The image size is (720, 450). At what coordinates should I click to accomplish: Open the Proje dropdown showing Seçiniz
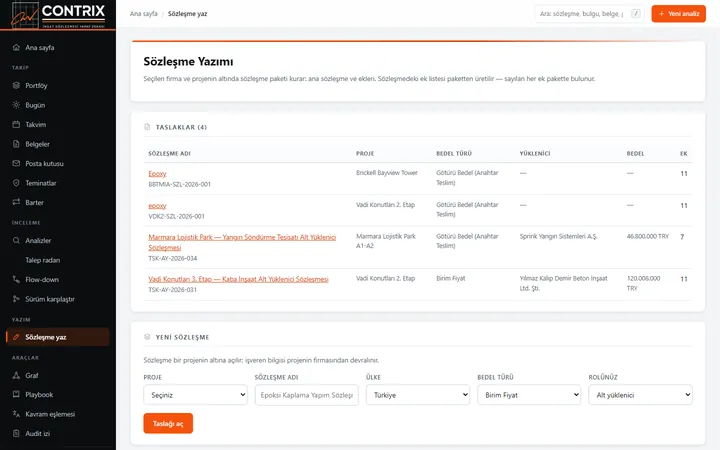[x=195, y=395]
